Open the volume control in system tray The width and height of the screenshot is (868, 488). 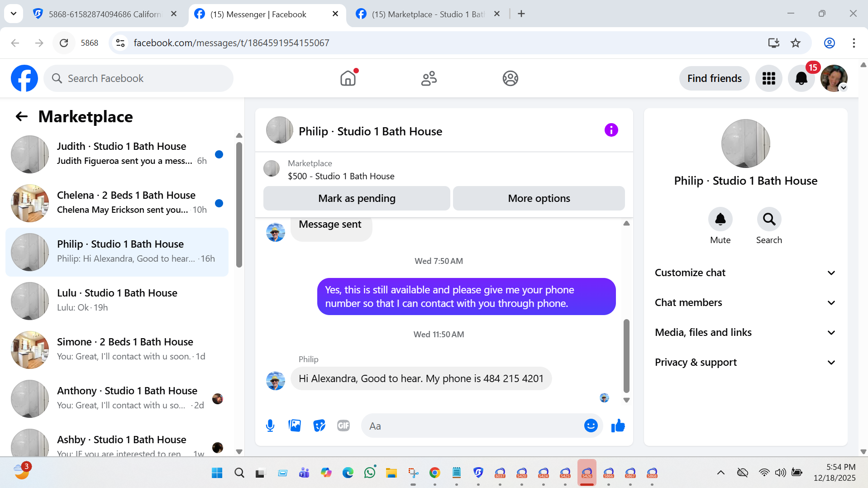tap(780, 473)
